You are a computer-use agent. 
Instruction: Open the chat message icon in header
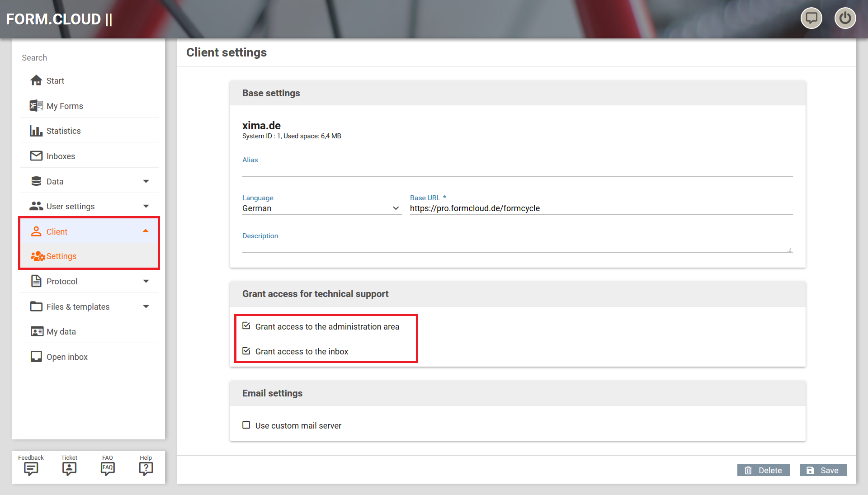[x=811, y=19]
